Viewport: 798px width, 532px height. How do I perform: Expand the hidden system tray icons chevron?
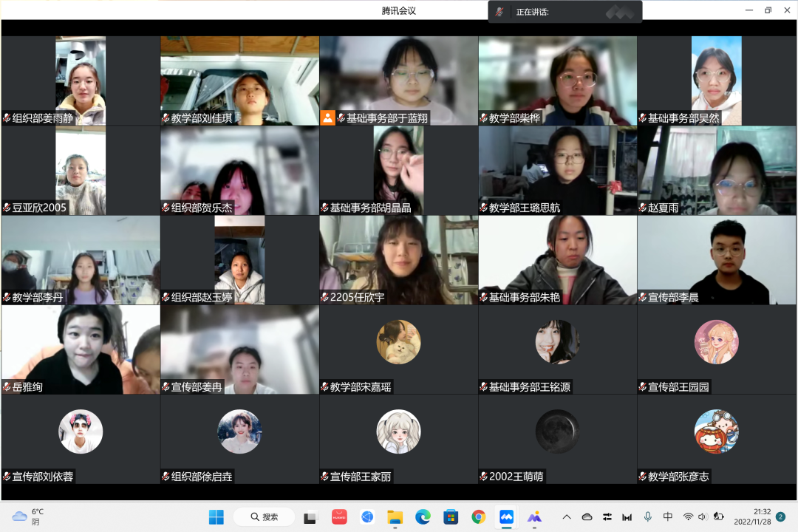[x=567, y=517]
